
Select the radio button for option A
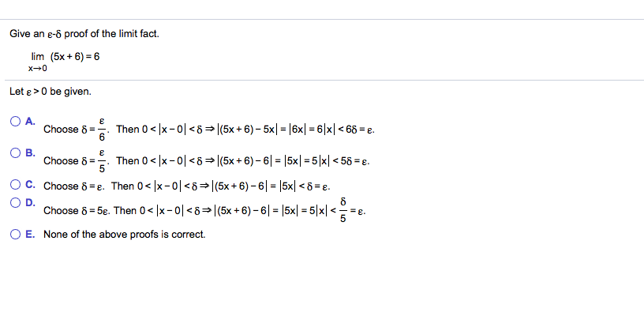(15, 121)
